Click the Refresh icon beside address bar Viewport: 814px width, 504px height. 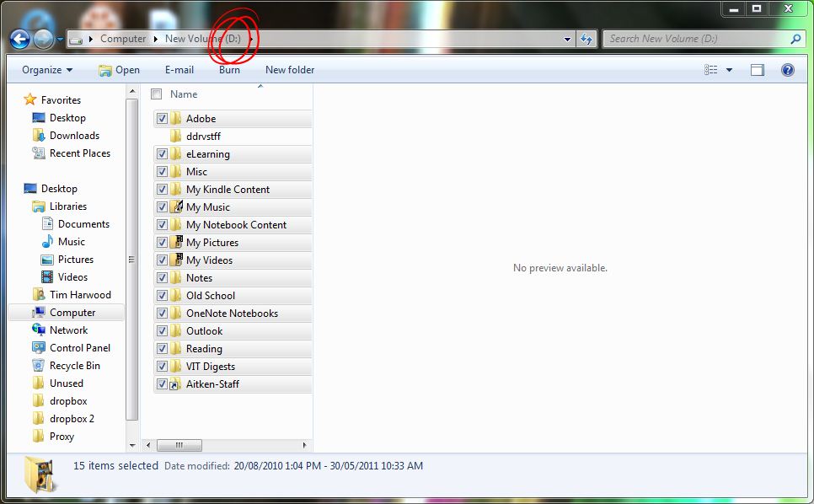click(586, 39)
